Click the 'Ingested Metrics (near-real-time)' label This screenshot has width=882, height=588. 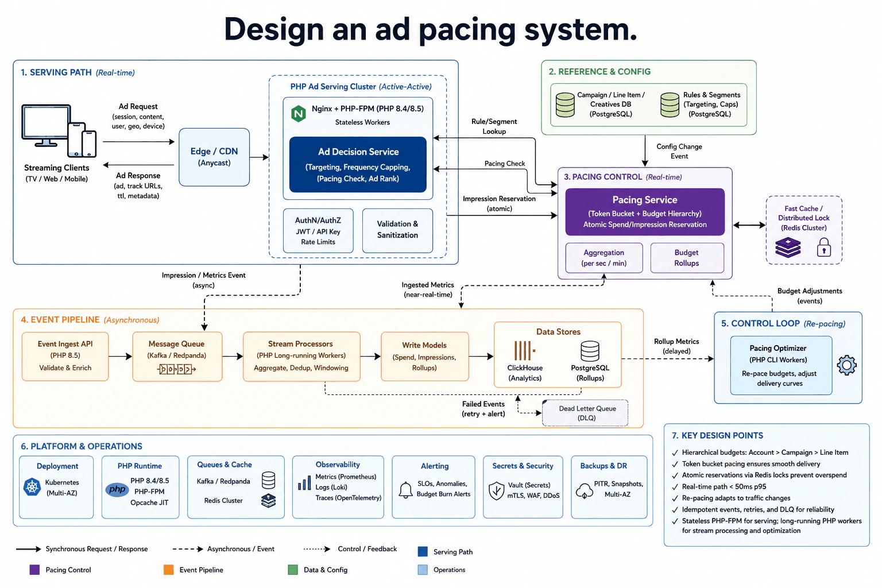[428, 289]
